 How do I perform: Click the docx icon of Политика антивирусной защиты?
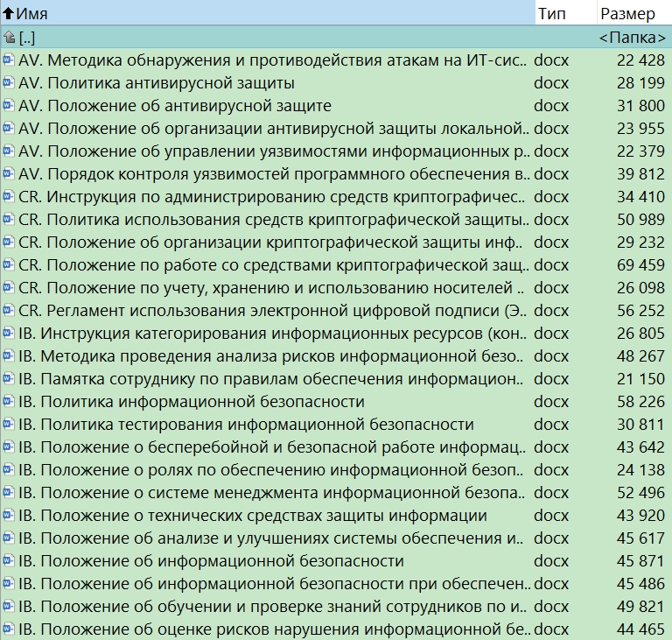pos(9,83)
